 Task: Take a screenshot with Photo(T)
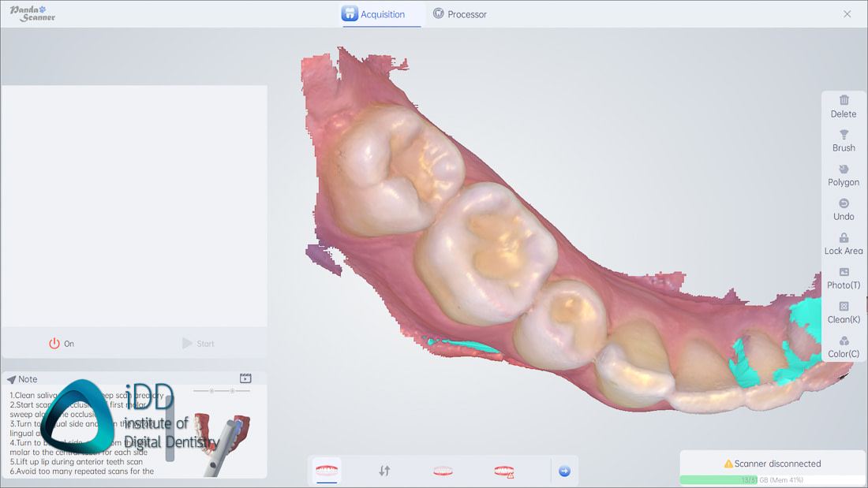click(843, 278)
